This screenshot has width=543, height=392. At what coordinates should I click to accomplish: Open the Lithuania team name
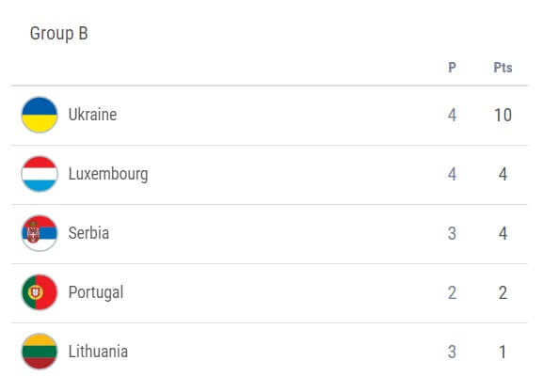[x=98, y=352]
